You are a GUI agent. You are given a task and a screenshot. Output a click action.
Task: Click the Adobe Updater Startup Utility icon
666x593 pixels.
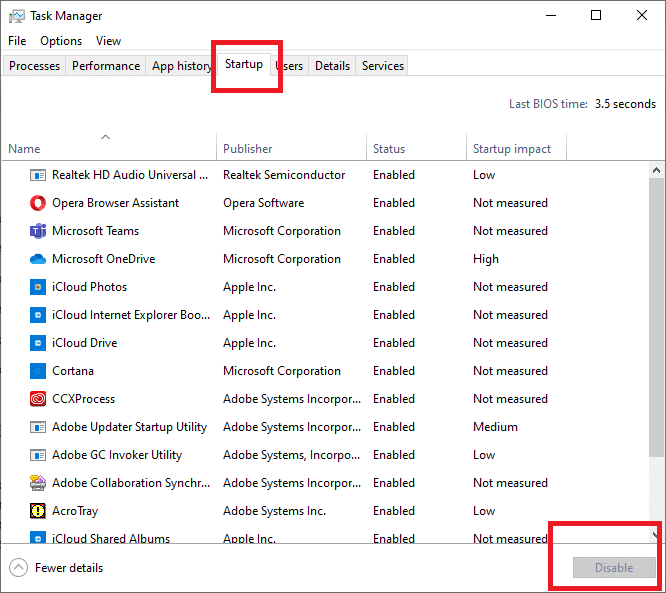pyautogui.click(x=38, y=427)
